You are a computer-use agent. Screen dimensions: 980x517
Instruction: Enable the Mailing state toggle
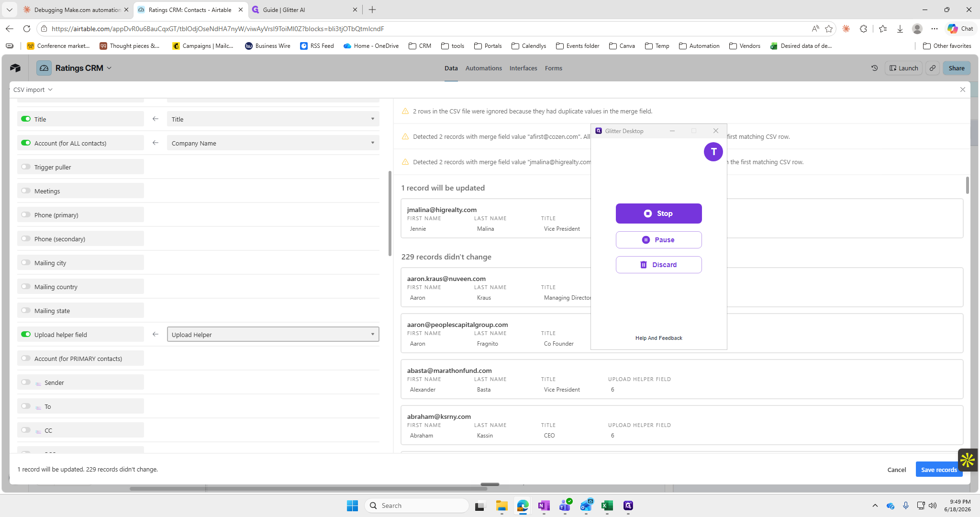point(26,310)
